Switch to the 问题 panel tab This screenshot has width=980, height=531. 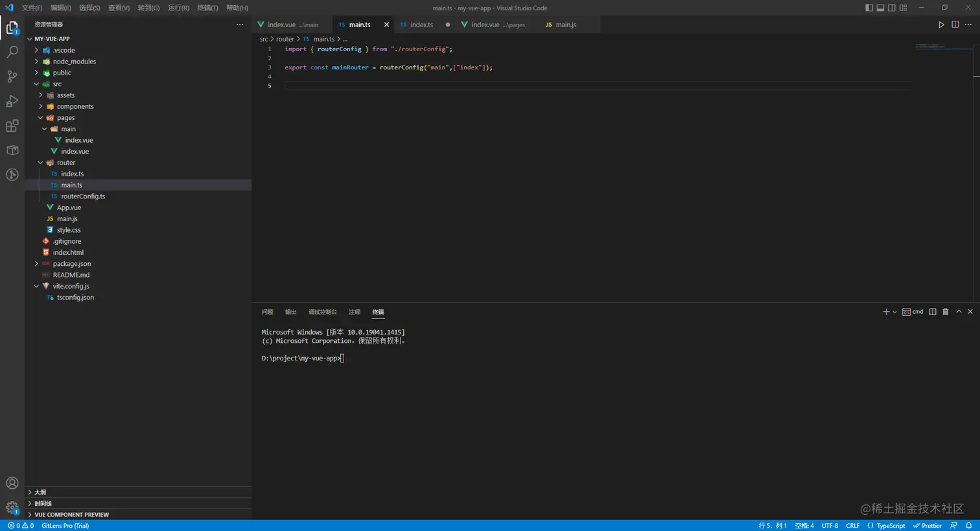(267, 312)
